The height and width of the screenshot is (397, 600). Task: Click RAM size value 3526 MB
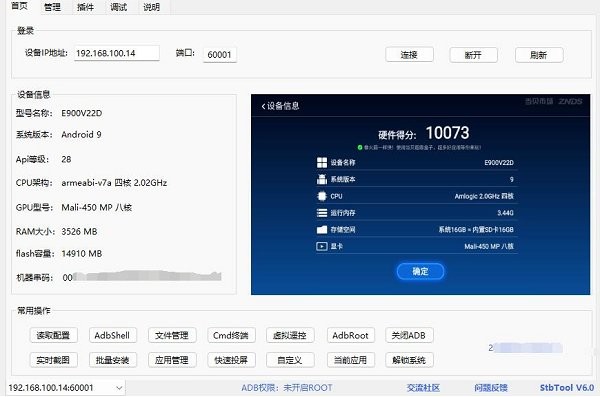coord(79,232)
